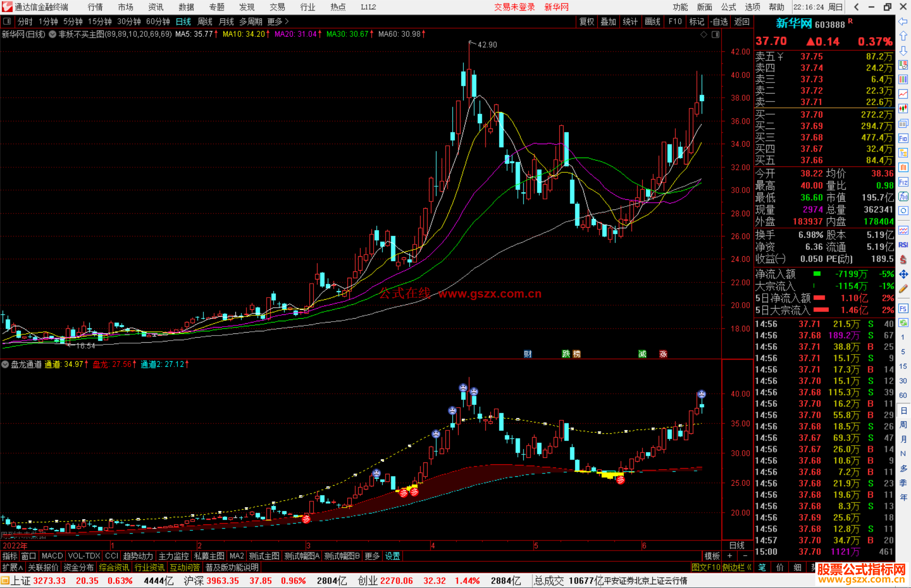Click the green refresh sidebar icon
Image resolution: width=911 pixels, height=588 pixels.
[x=903, y=323]
